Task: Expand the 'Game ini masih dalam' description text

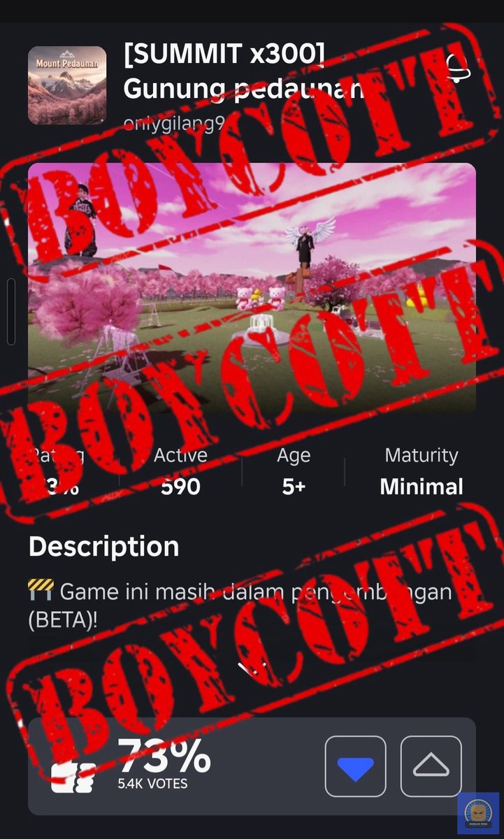Action: (x=240, y=605)
